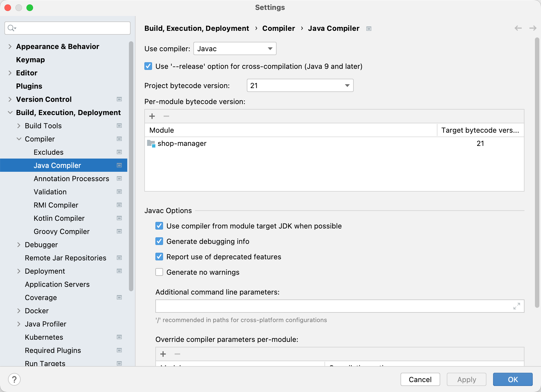Click the shop-manager module folder icon
541x392 pixels.
(x=151, y=143)
